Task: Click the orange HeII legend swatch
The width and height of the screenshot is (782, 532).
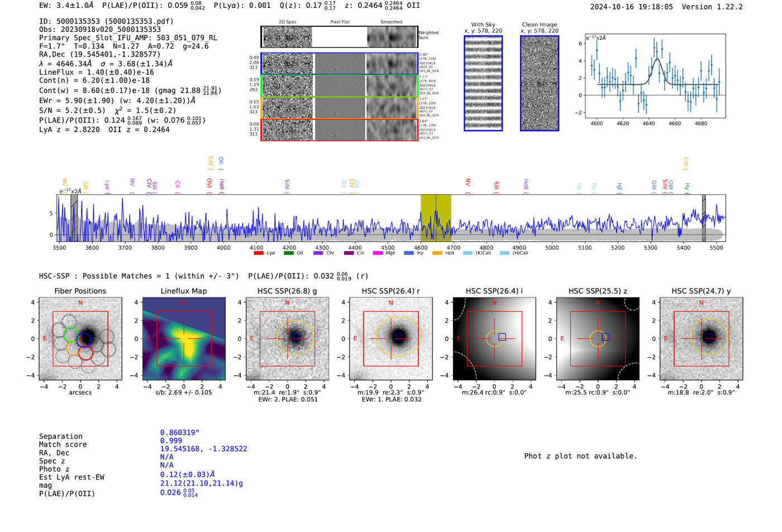Action: 437,253
